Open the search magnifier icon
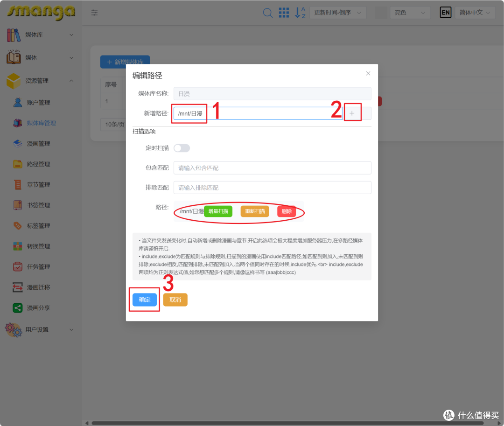This screenshot has width=504, height=426. tap(267, 13)
